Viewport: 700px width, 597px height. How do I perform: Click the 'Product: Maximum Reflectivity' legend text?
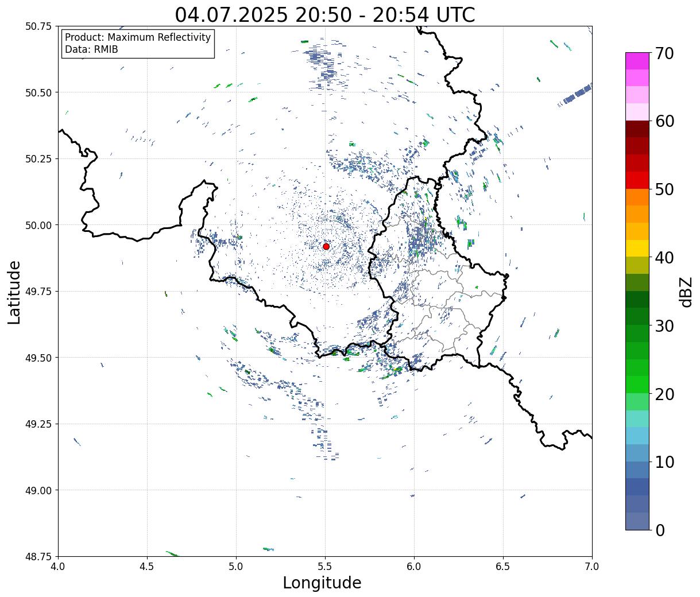tap(138, 37)
